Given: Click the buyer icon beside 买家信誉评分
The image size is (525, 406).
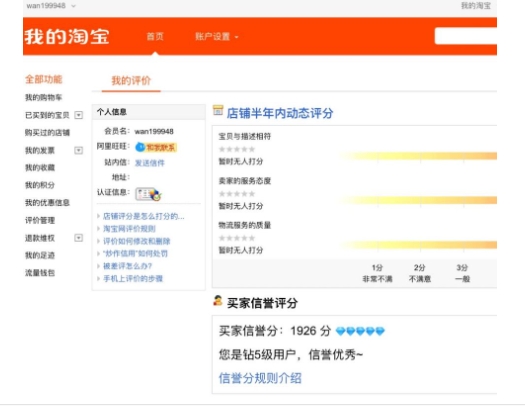Looking at the screenshot, I should 218,301.
